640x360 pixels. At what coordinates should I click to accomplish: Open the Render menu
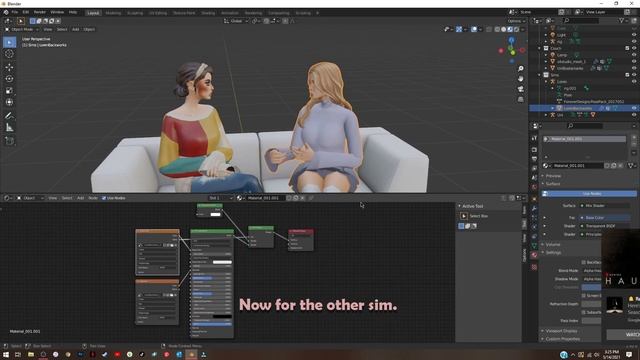[40, 12]
